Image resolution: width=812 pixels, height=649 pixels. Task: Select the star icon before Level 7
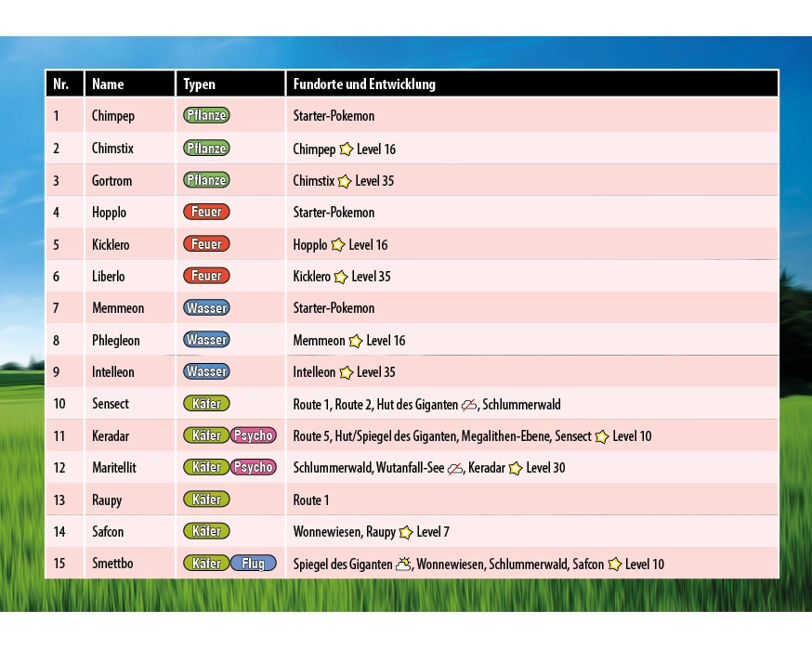coord(406,532)
